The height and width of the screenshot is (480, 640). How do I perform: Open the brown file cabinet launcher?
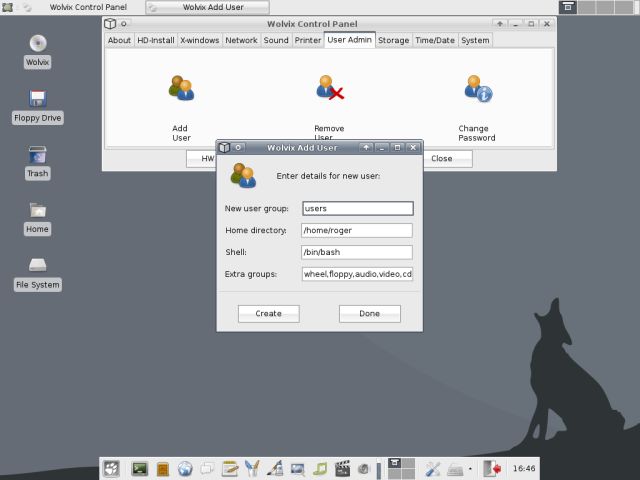[x=162, y=469]
